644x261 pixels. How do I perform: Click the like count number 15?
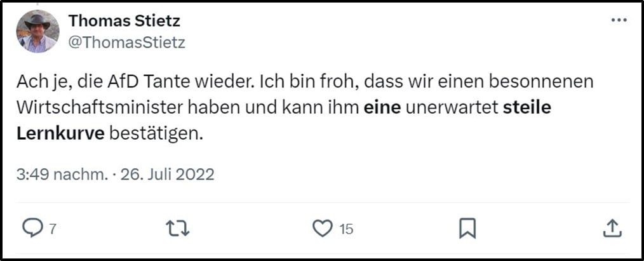coord(345,229)
